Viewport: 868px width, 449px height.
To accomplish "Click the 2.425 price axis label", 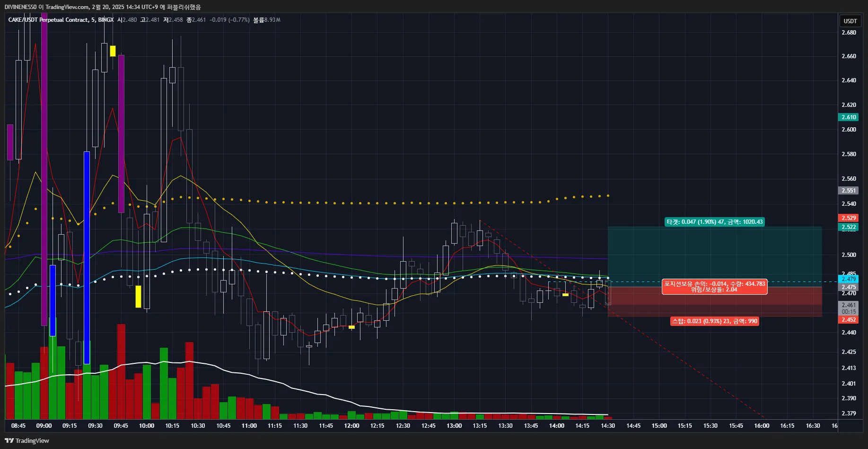I will pyautogui.click(x=849, y=352).
